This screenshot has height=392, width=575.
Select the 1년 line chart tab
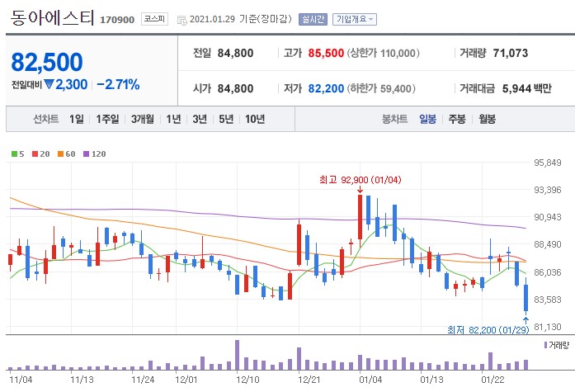point(173,119)
